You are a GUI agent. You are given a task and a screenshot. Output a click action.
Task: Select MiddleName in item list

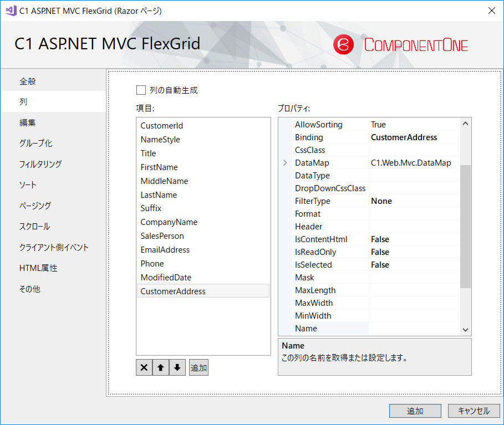203,181
